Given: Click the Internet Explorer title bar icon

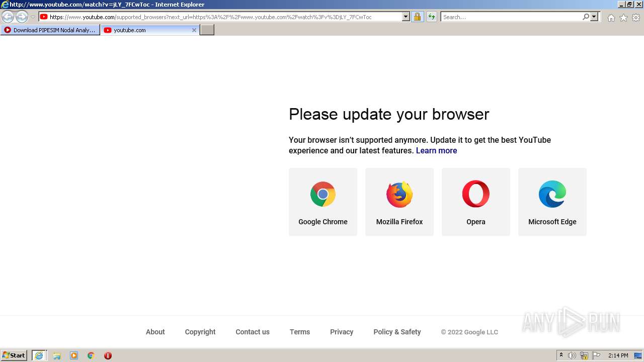Looking at the screenshot, I should 5,5.
